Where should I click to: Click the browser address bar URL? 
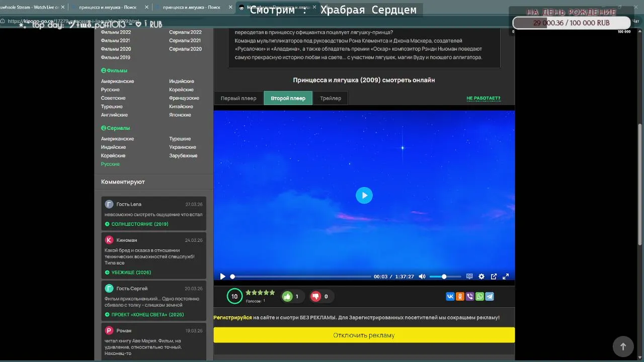[x=73, y=21]
